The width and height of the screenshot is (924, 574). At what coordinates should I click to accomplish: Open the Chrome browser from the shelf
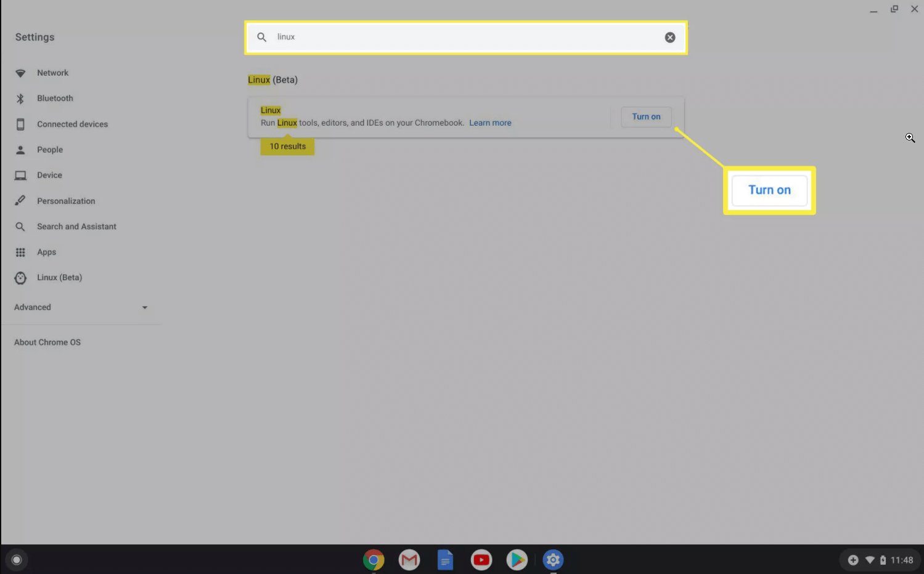[x=373, y=560]
